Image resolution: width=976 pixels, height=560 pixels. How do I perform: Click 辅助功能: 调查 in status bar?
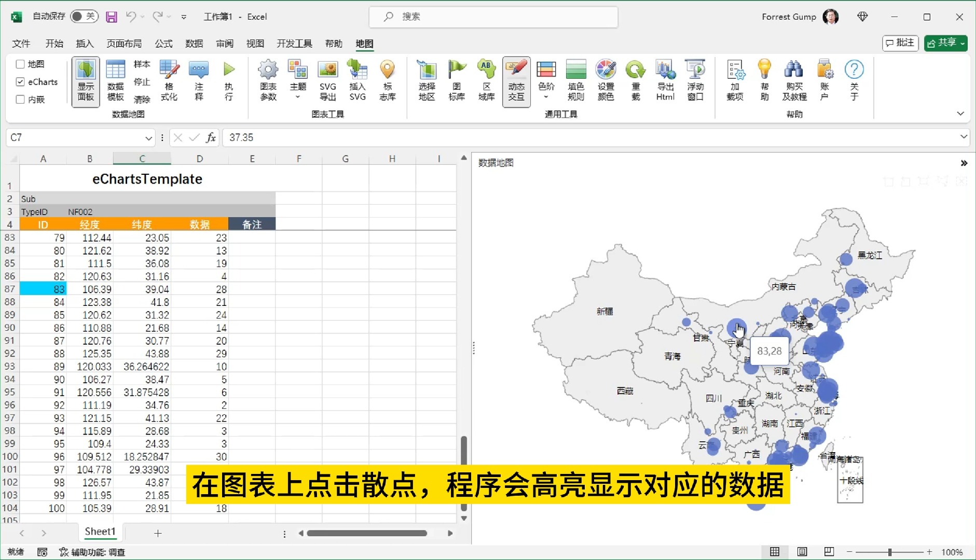pos(92,552)
